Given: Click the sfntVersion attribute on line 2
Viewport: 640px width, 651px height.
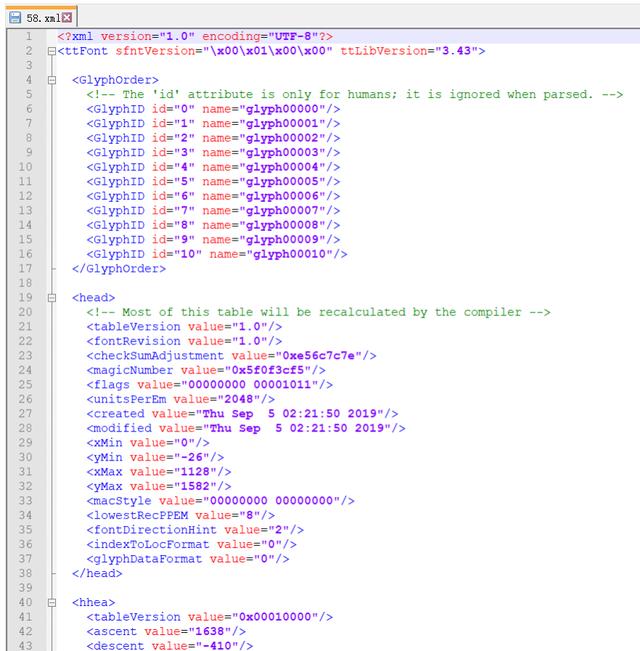Looking at the screenshot, I should pos(224,51).
